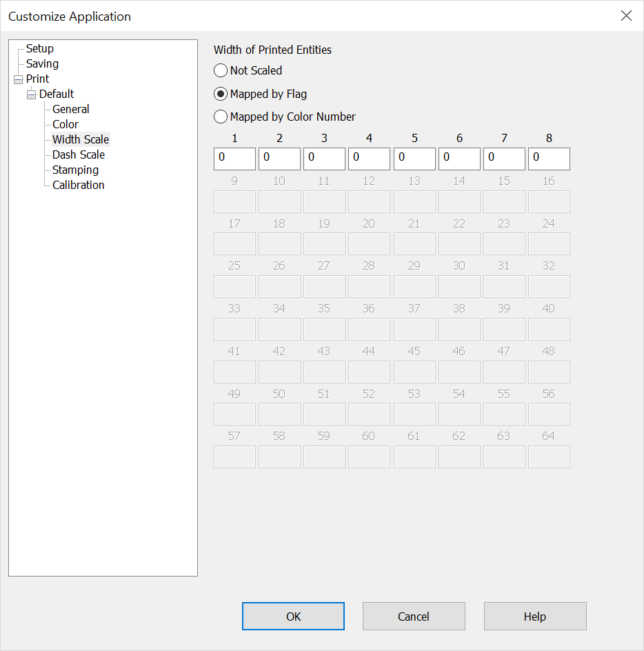Screen dimensions: 644x651
Task: Click width field number 5
Action: coord(414,159)
